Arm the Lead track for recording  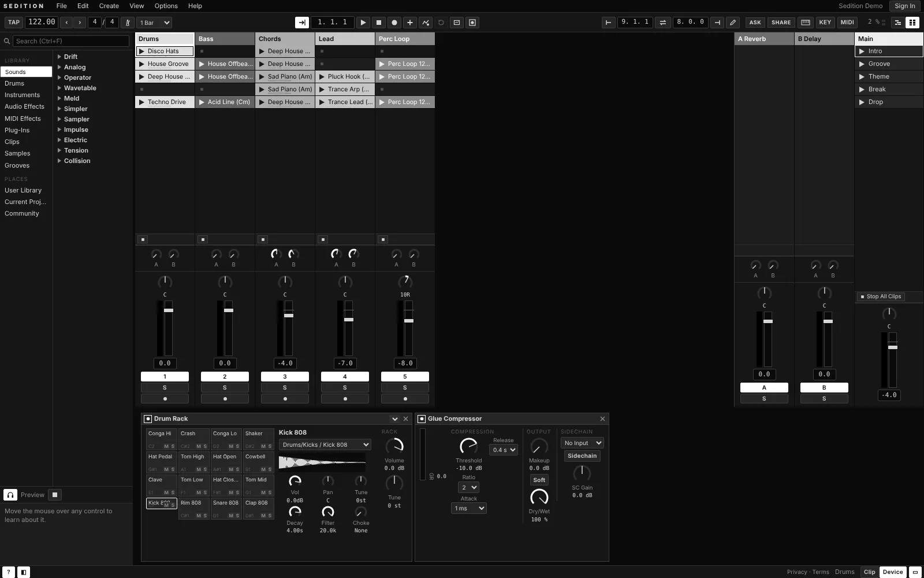(x=345, y=399)
